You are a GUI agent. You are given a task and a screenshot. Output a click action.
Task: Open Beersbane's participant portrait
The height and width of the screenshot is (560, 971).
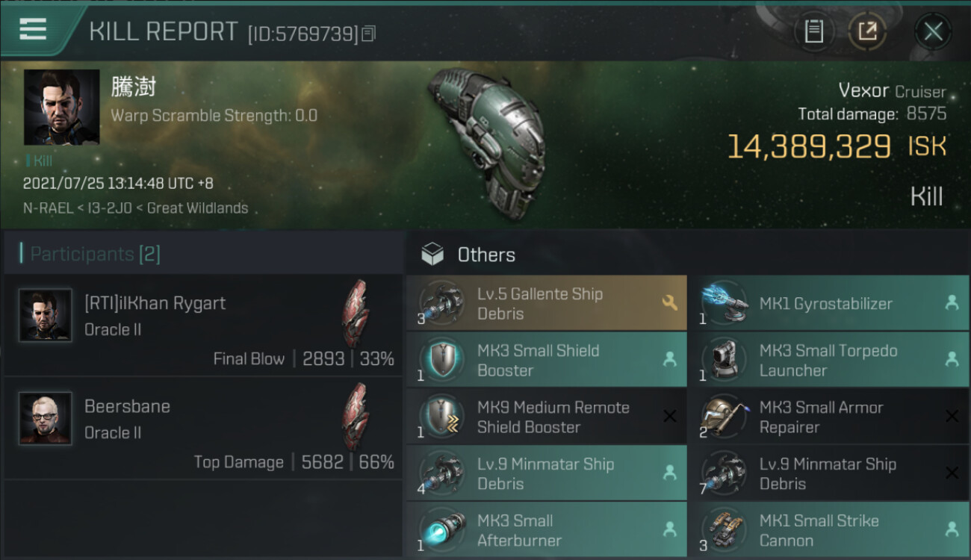point(46,418)
